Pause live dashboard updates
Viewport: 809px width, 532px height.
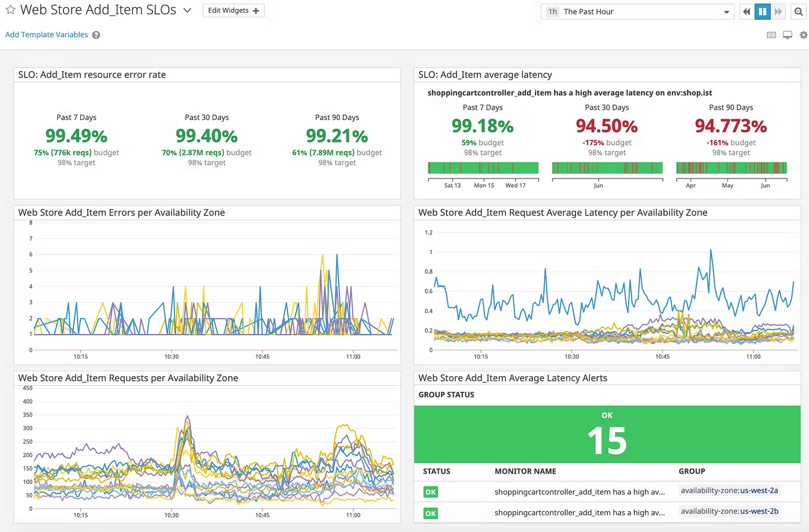click(x=763, y=12)
